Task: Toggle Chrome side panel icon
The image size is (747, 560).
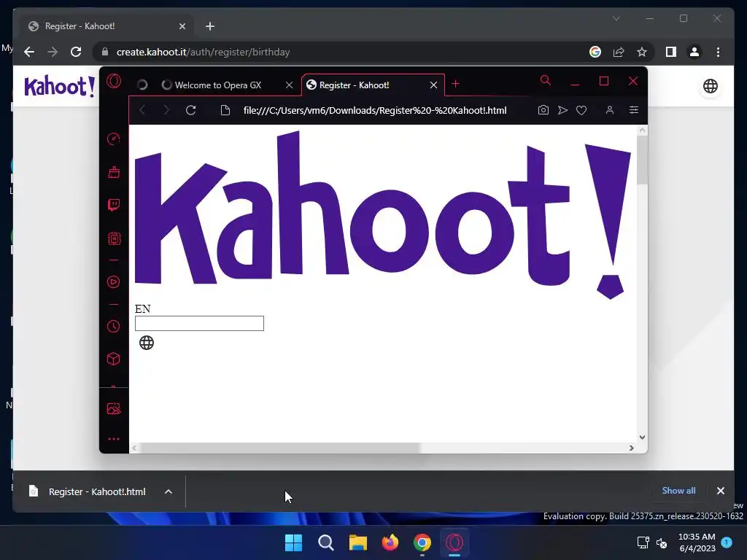Action: pos(671,52)
